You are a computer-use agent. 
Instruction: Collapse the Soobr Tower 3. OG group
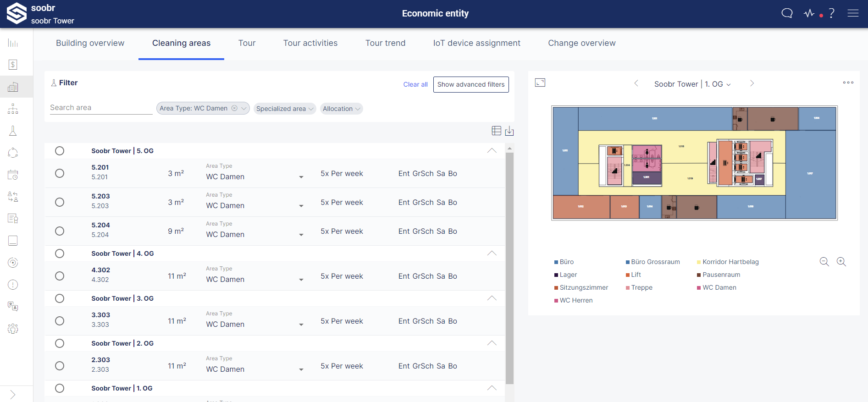click(492, 298)
